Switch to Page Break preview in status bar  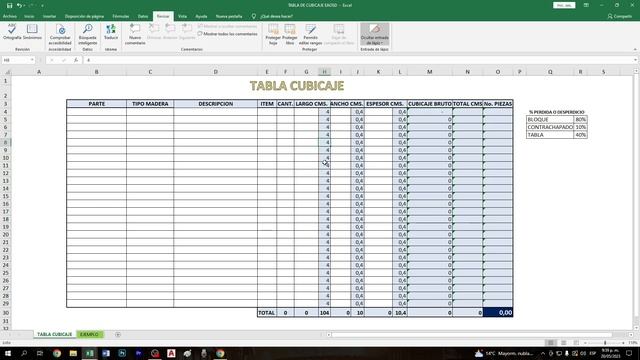coord(576,343)
